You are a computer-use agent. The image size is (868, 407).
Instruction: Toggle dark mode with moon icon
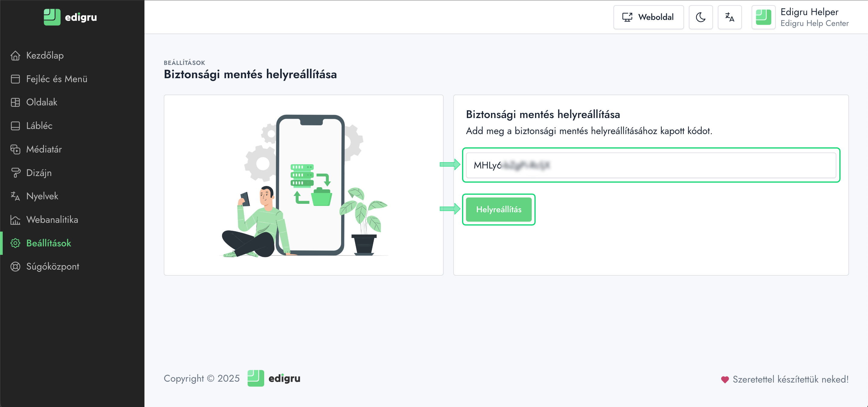click(701, 17)
